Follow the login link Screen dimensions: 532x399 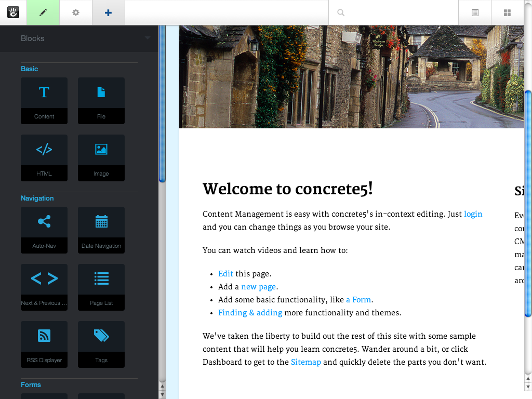pyautogui.click(x=473, y=214)
